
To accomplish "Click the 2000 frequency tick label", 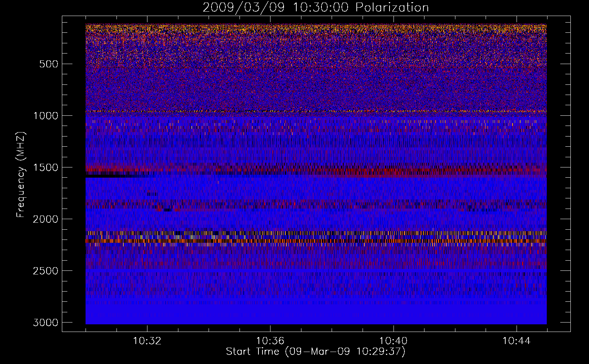I will pyautogui.click(x=46, y=219).
